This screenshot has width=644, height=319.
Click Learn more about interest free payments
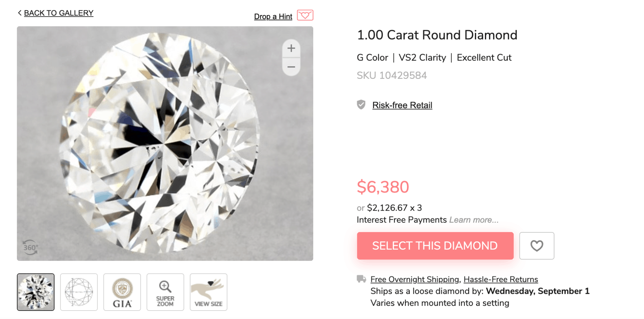pos(474,220)
